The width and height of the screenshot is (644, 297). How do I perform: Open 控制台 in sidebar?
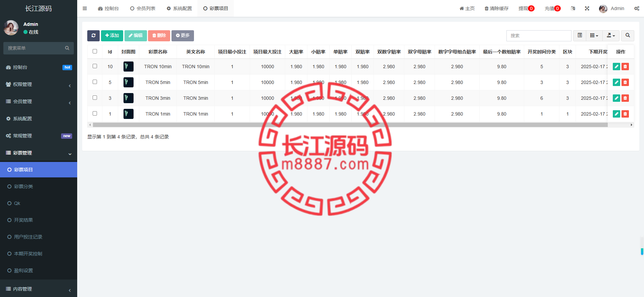(x=39, y=67)
